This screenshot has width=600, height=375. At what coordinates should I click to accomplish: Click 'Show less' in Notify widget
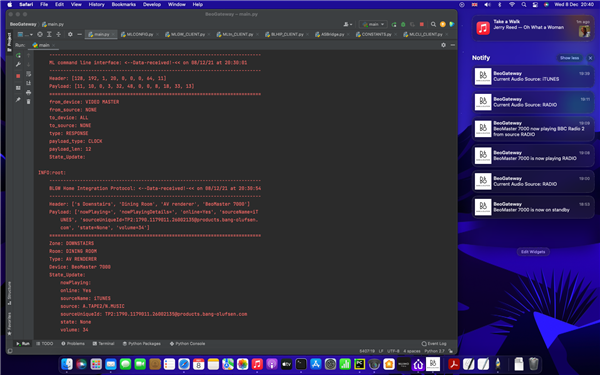tap(569, 58)
